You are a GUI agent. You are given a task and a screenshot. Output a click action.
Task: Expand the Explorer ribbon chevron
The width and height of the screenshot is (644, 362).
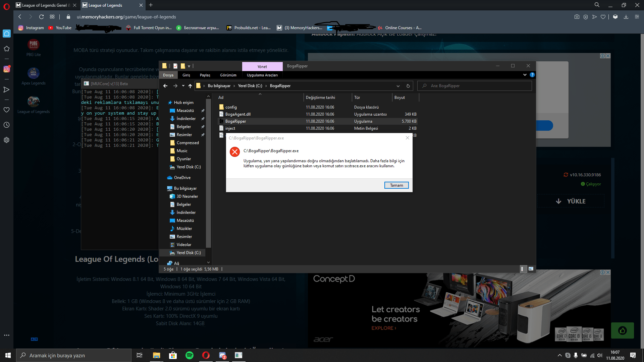pos(525,75)
